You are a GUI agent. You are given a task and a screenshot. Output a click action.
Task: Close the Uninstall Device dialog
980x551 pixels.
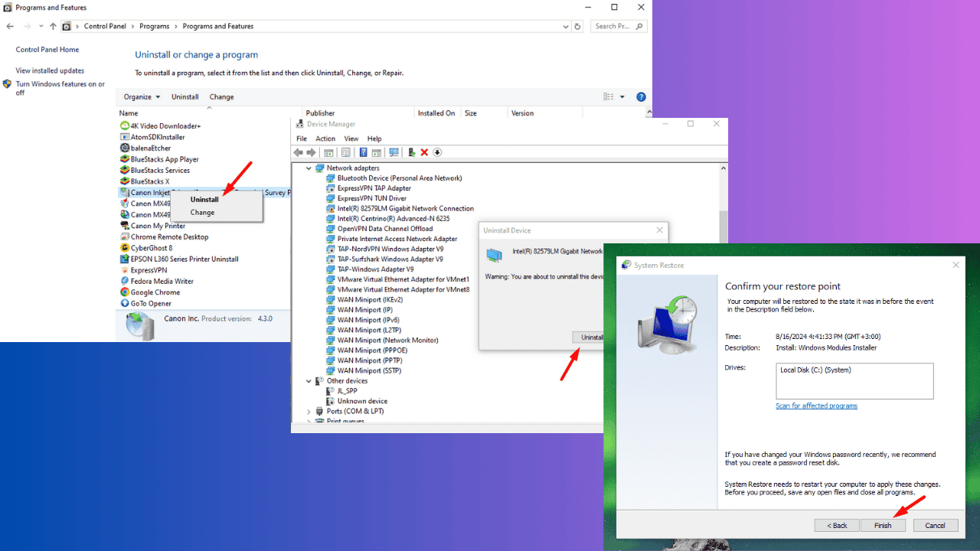[659, 230]
